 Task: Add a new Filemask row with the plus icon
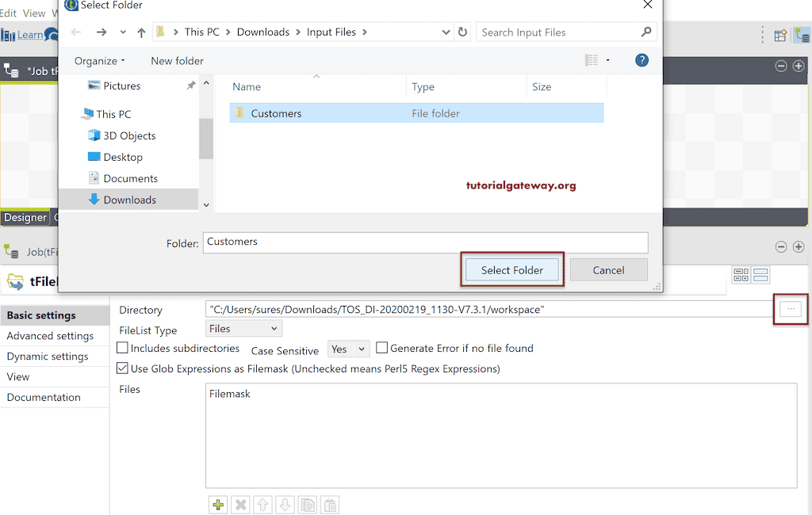click(x=217, y=504)
